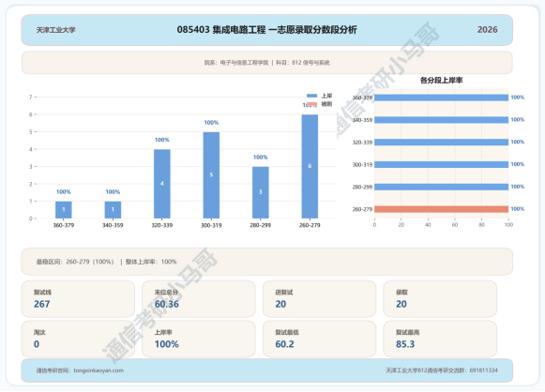Click the 进复试 value 20
The height and width of the screenshot is (392, 545).
coord(280,304)
